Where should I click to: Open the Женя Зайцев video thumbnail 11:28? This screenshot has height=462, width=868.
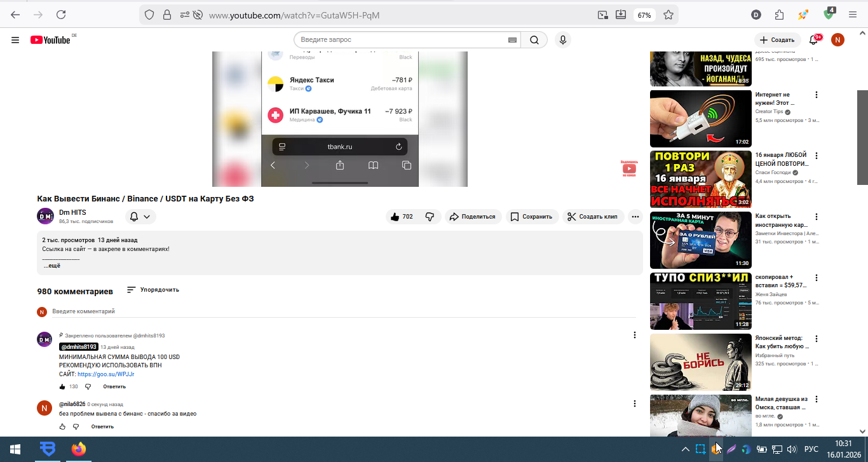[701, 301]
